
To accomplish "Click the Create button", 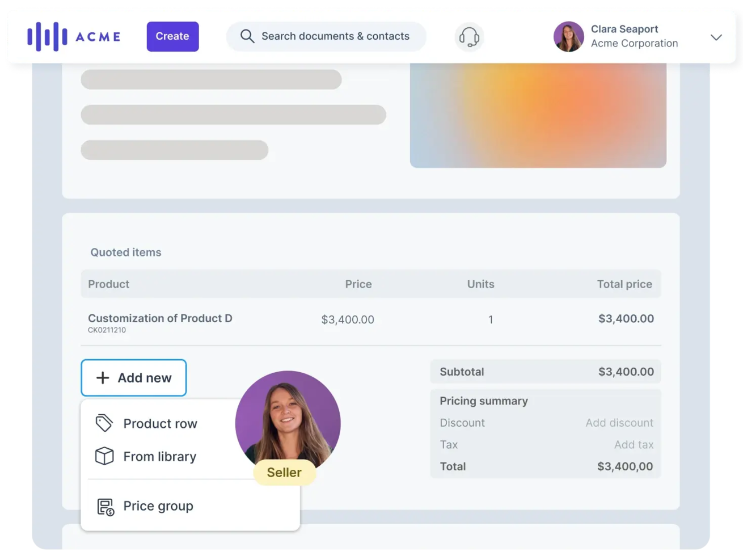I will pos(172,36).
